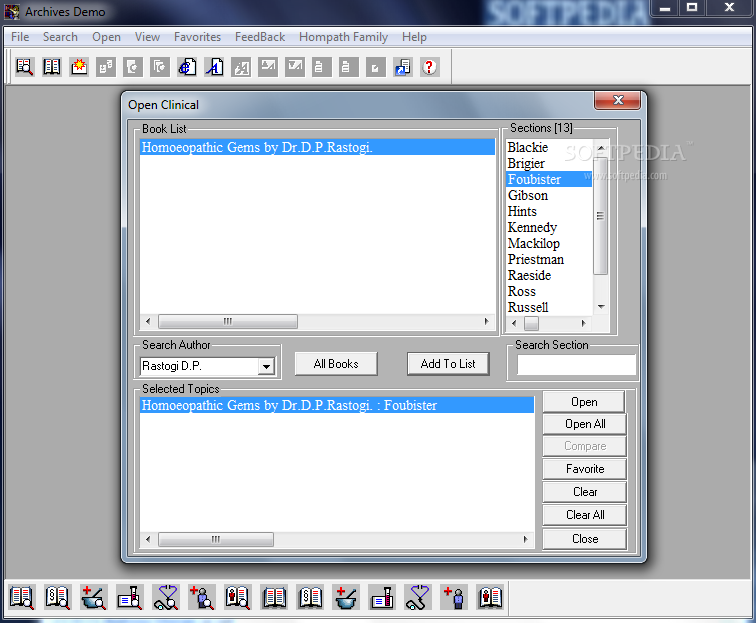Click the blue letter A font icon
756x623 pixels.
point(214,67)
